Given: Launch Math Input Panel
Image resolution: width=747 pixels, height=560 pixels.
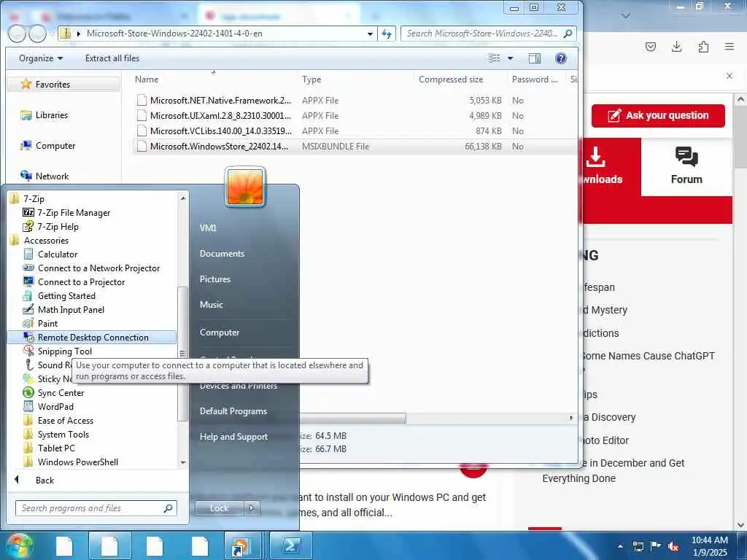Looking at the screenshot, I should (x=71, y=309).
